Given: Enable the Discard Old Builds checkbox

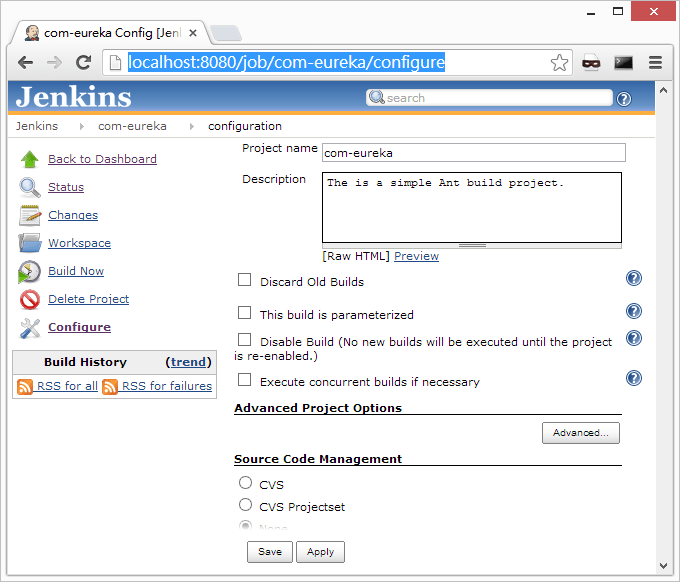Looking at the screenshot, I should (x=245, y=280).
